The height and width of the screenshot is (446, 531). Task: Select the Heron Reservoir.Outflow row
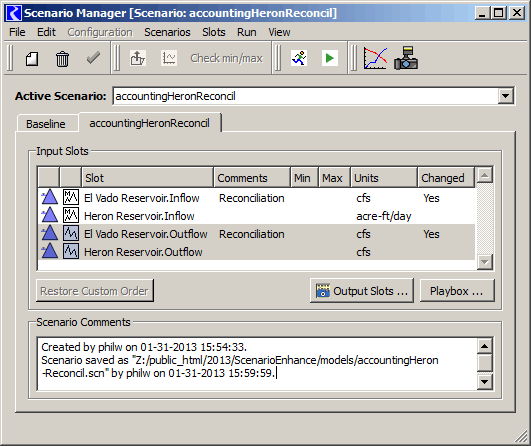tap(257, 252)
